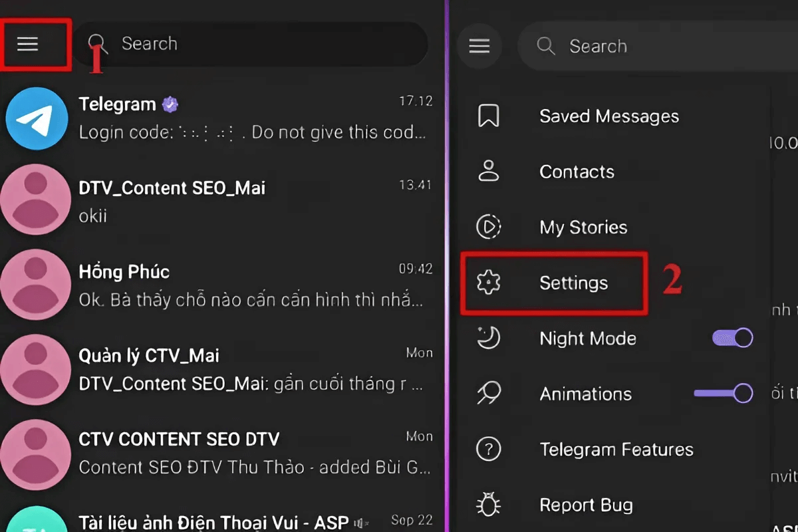
Task: Click hamburger menu icon in right panel
Action: pyautogui.click(x=479, y=46)
